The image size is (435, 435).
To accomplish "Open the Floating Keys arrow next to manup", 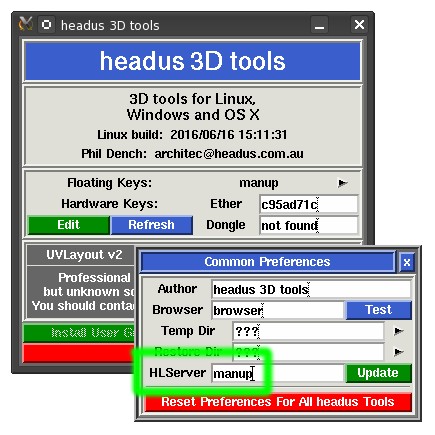I will (x=342, y=183).
